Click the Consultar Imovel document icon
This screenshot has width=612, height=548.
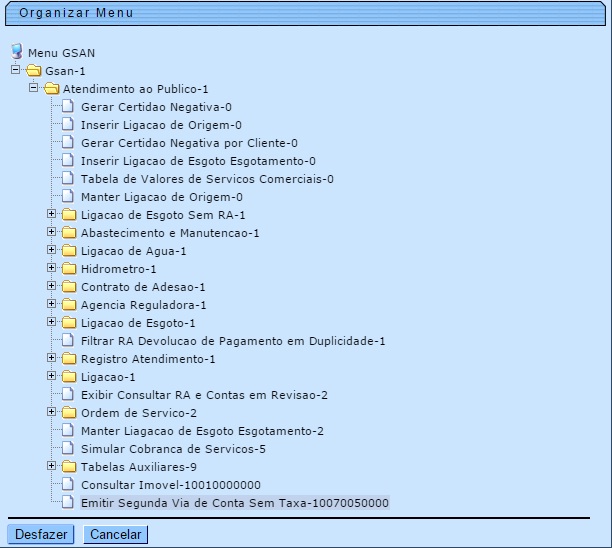[69, 485]
